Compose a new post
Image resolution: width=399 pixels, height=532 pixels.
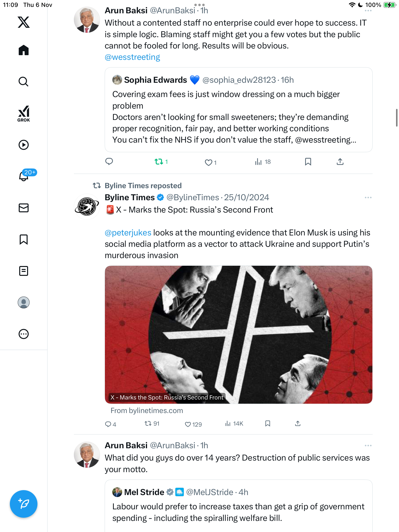pyautogui.click(x=24, y=504)
